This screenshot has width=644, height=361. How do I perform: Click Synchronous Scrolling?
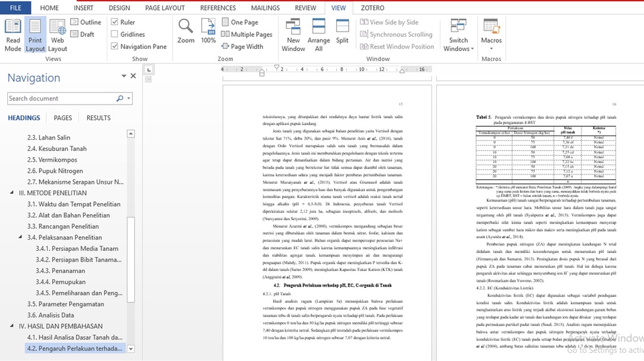(396, 34)
